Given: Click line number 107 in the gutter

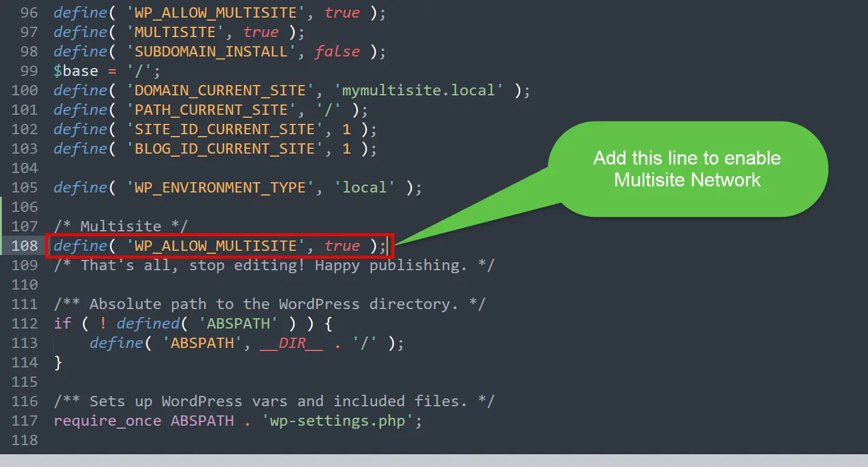Looking at the screenshot, I should 24,226.
